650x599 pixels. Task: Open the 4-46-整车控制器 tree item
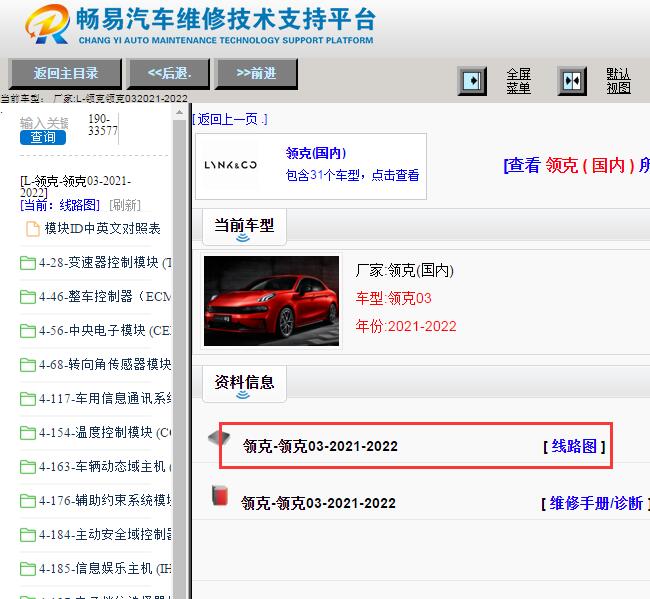click(105, 296)
